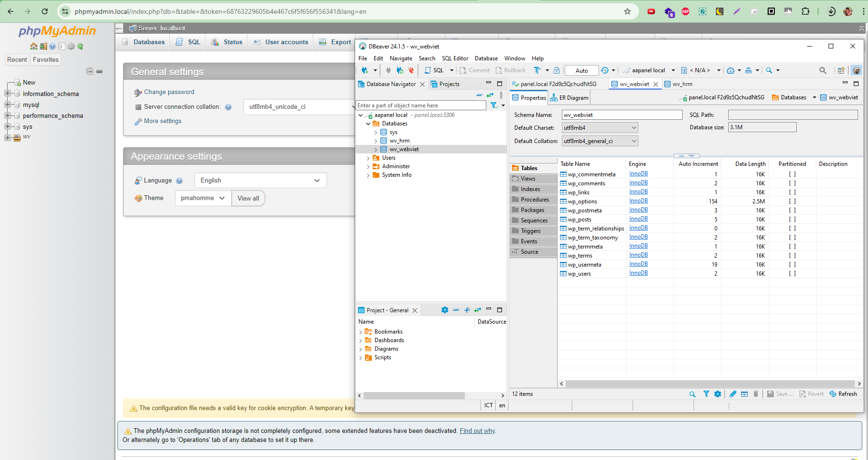Click the View all themes button

coord(248,198)
